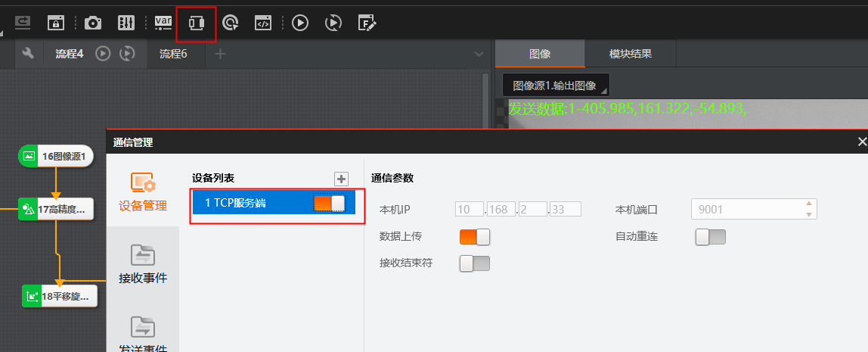Select the 18平移旋 module node
The image size is (868, 352).
coord(60,296)
